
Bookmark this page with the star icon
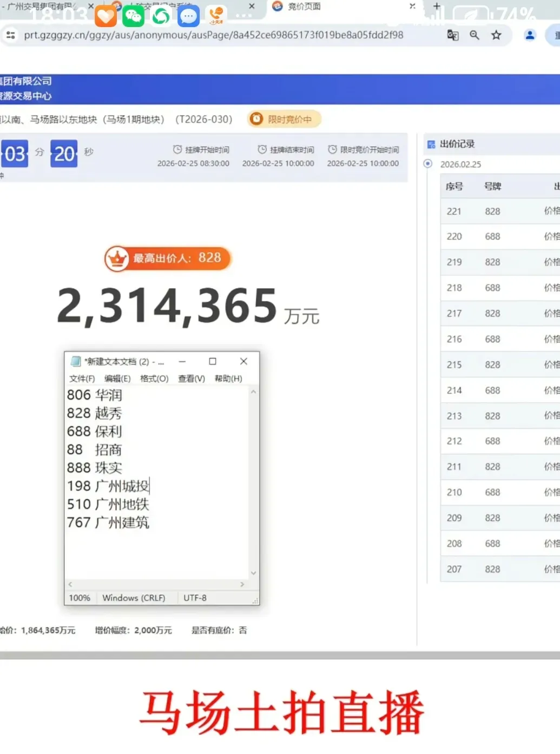point(496,35)
